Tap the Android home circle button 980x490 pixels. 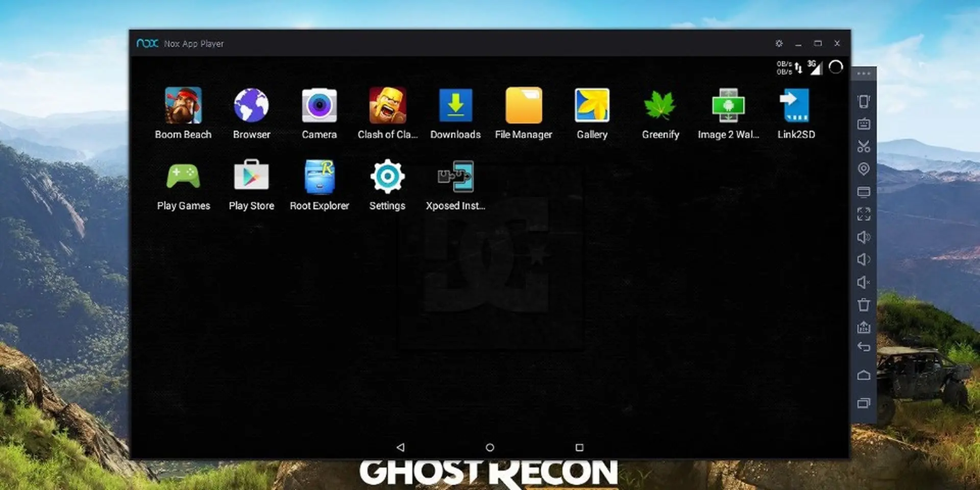point(490,447)
